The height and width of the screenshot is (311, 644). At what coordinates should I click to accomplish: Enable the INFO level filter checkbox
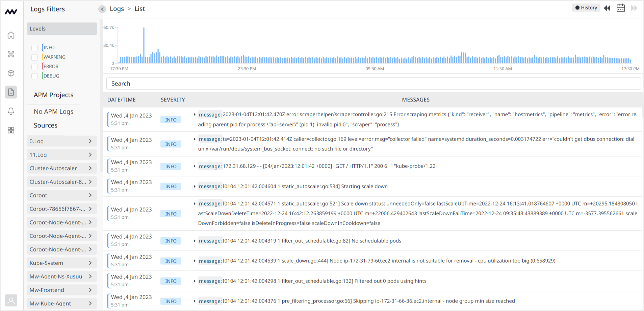pyautogui.click(x=34, y=48)
